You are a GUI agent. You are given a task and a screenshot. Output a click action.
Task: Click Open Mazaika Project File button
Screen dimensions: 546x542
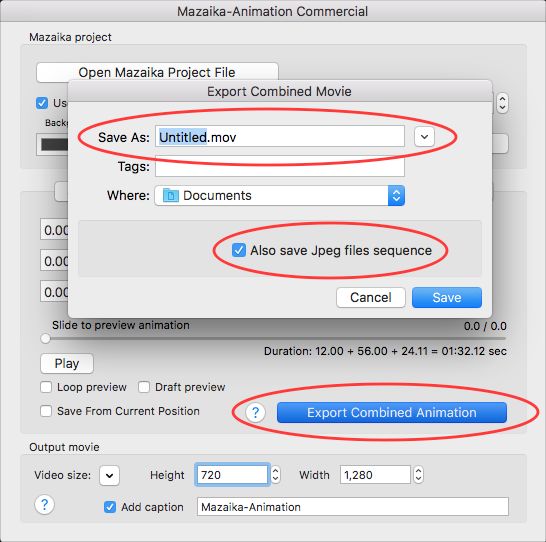pyautogui.click(x=157, y=72)
